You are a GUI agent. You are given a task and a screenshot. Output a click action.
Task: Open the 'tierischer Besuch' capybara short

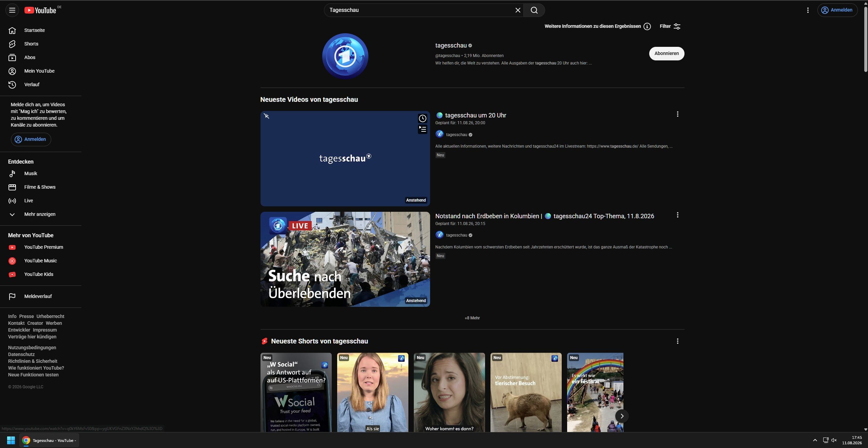click(526, 392)
